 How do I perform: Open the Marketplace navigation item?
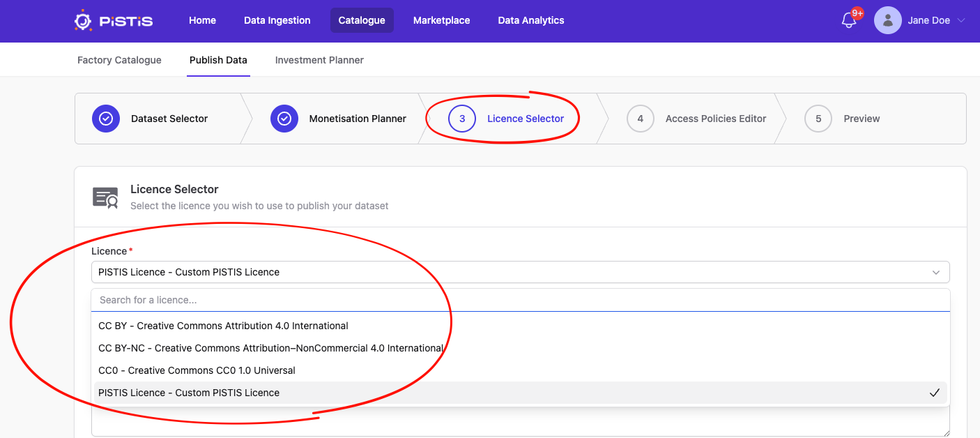(442, 20)
